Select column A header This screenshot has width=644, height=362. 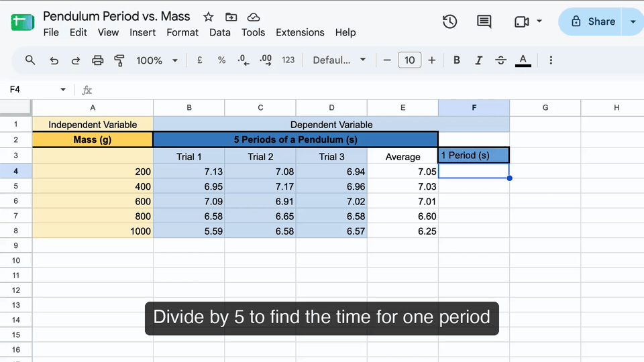pos(93,107)
